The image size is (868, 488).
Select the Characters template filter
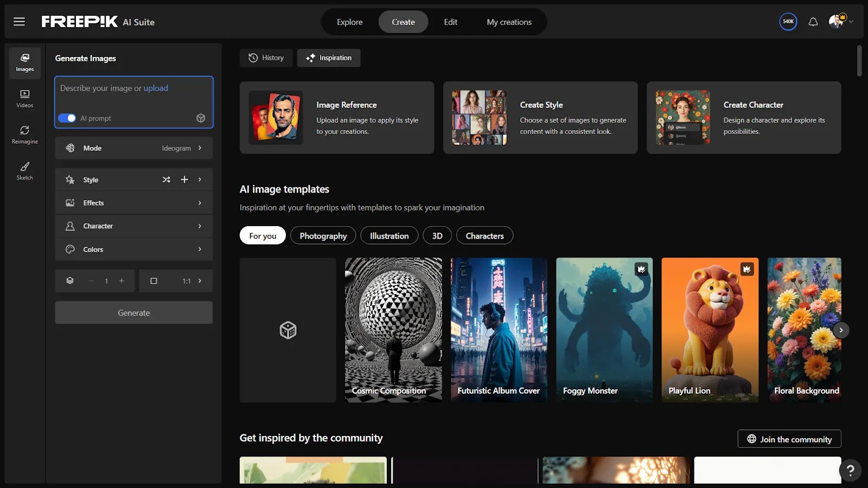pyautogui.click(x=484, y=235)
